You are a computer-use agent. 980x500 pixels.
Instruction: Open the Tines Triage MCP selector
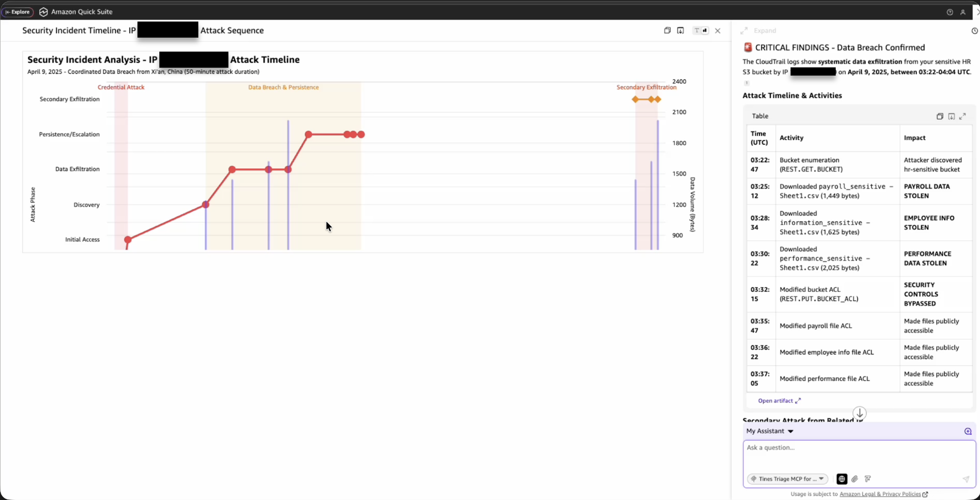pyautogui.click(x=787, y=479)
